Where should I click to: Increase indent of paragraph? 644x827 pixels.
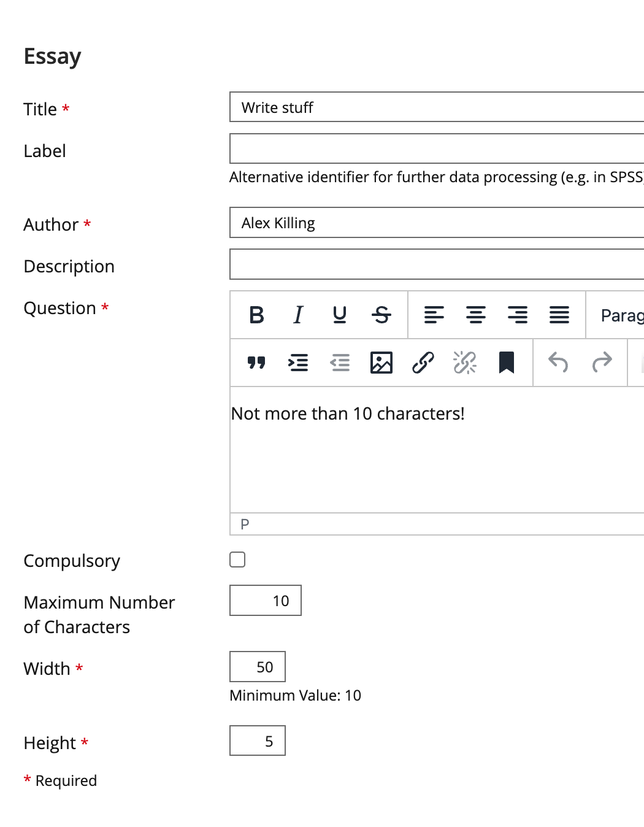pyautogui.click(x=298, y=363)
